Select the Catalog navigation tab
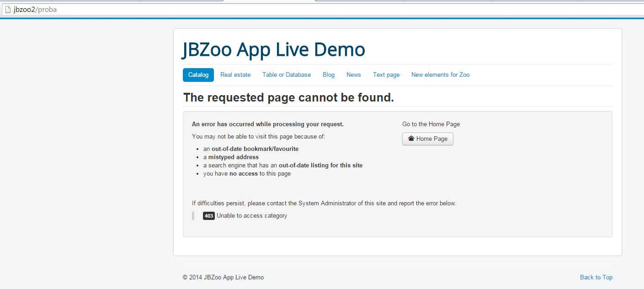The height and width of the screenshot is (289, 644). point(198,75)
